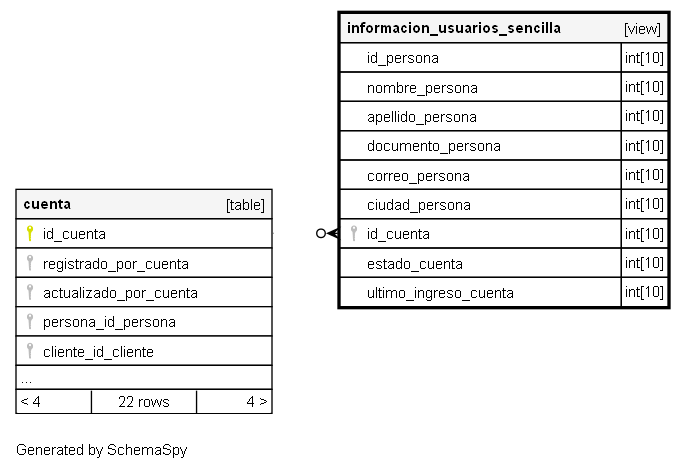Select the nombre_persona column in the view
This screenshot has height=469, width=687.
pos(422,88)
